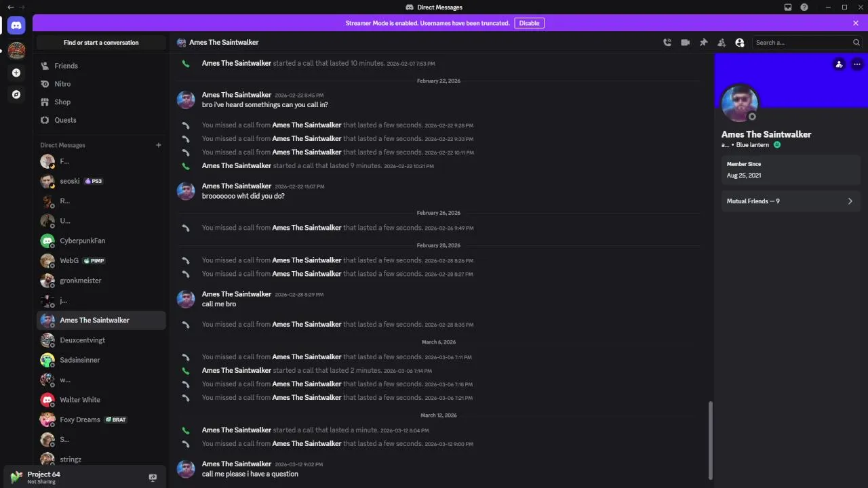
Task: Open Find or start a conversation
Action: point(101,43)
